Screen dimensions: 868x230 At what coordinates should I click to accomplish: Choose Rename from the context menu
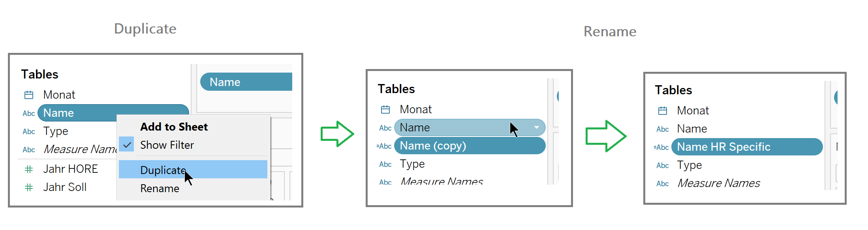coord(160,189)
